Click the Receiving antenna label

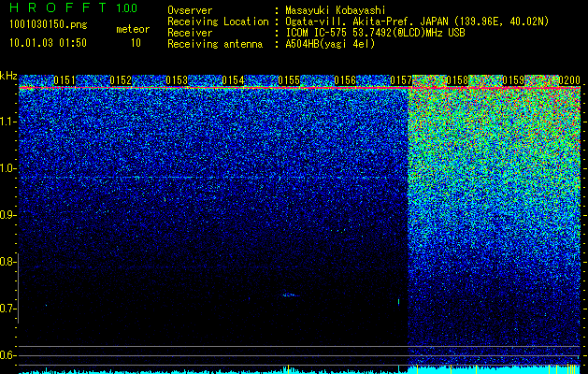(215, 44)
